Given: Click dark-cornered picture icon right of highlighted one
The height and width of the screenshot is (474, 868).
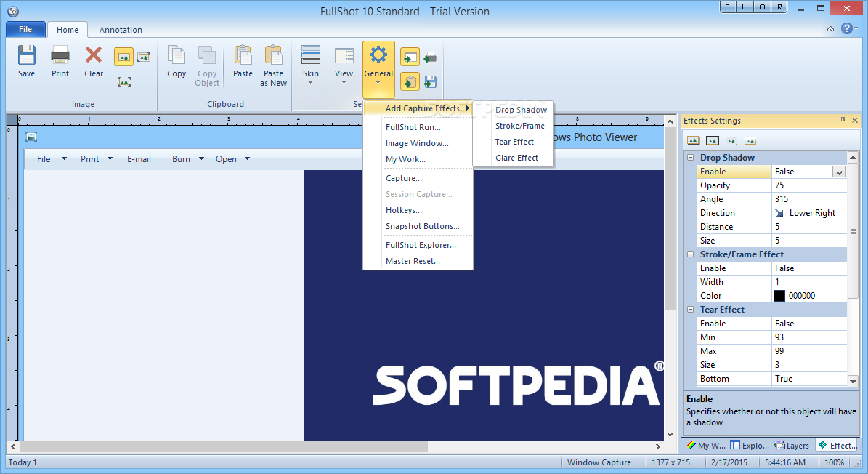Looking at the screenshot, I should coord(144,57).
